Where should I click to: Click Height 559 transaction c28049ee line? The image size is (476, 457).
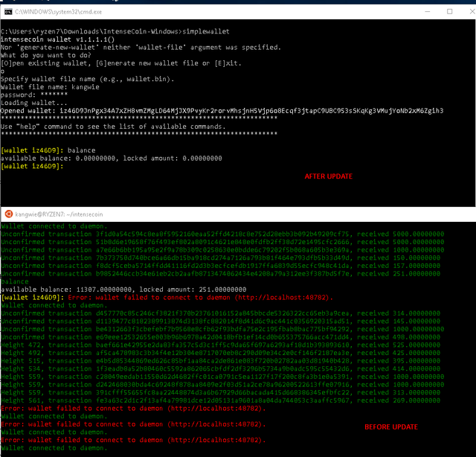(x=222, y=377)
